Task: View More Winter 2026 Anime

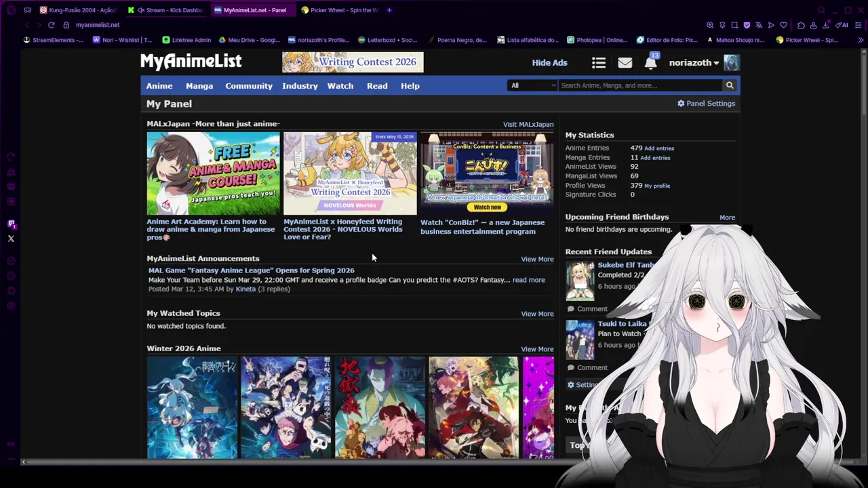Action: 537,349
